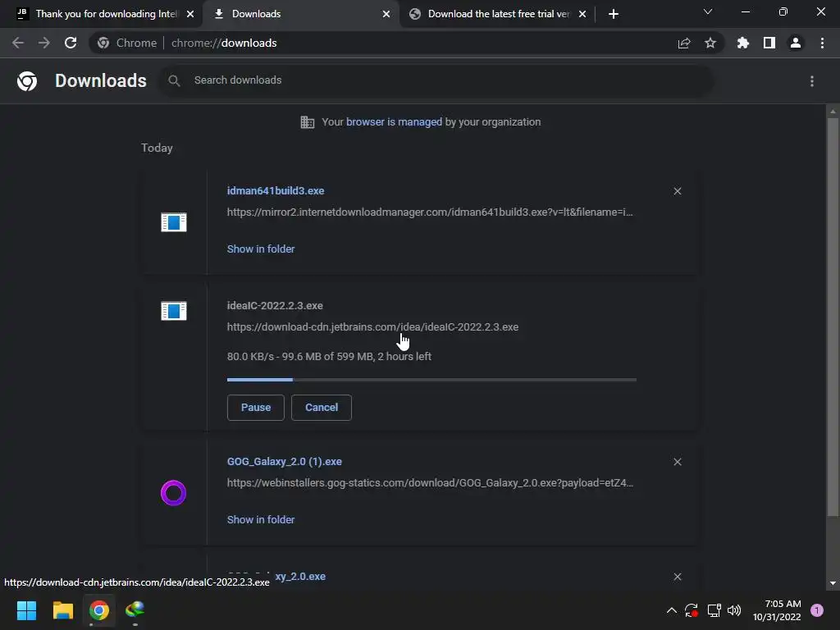Image resolution: width=840 pixels, height=630 pixels.
Task: Switch to the Thank you for downloading IntelliJ tab
Action: (106, 14)
